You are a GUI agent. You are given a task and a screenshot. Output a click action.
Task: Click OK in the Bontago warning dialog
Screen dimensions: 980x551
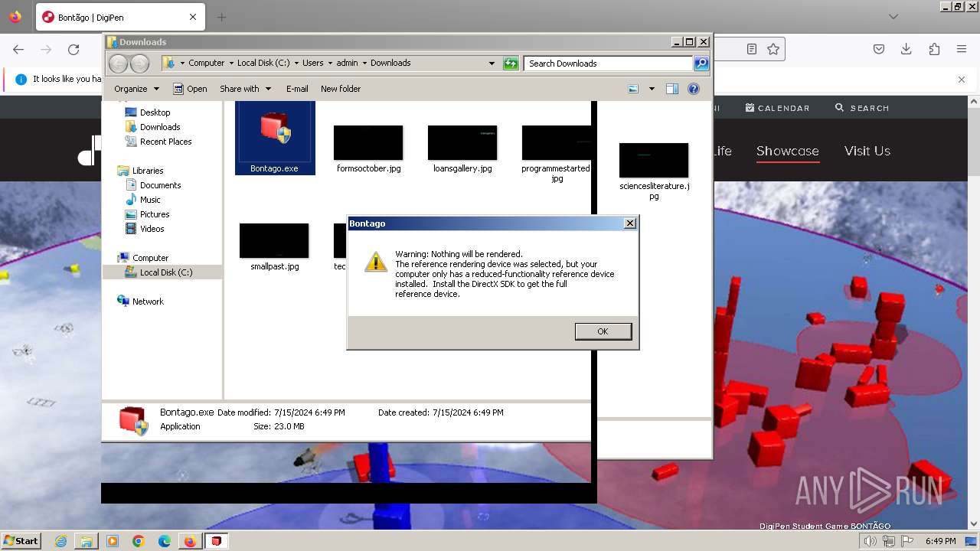point(603,331)
